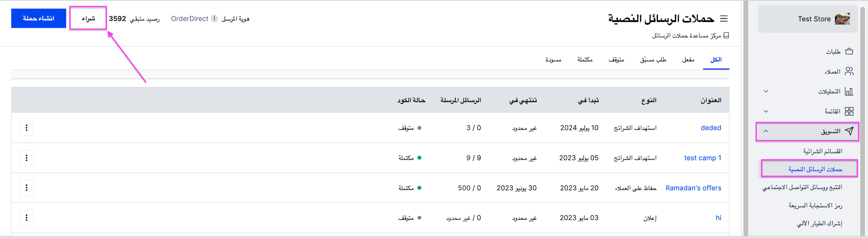Switch to the مسودة drafts tab
This screenshot has width=868, height=238.
click(x=553, y=60)
